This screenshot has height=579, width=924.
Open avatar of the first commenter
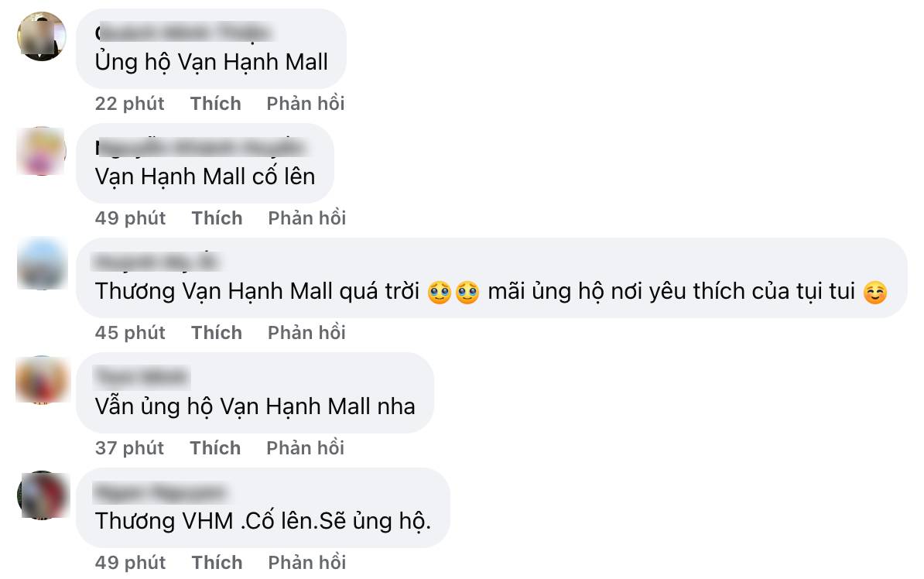tap(41, 36)
